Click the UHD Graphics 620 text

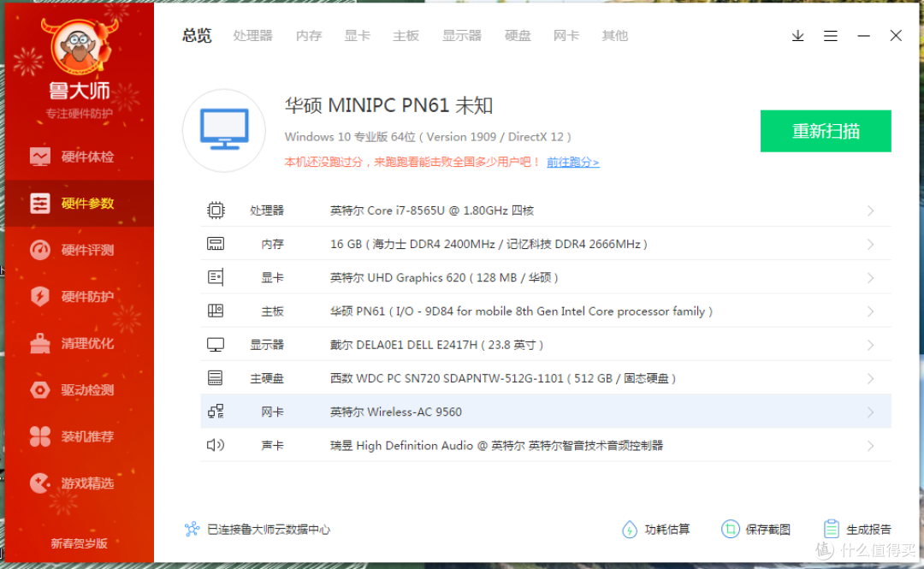click(x=444, y=278)
